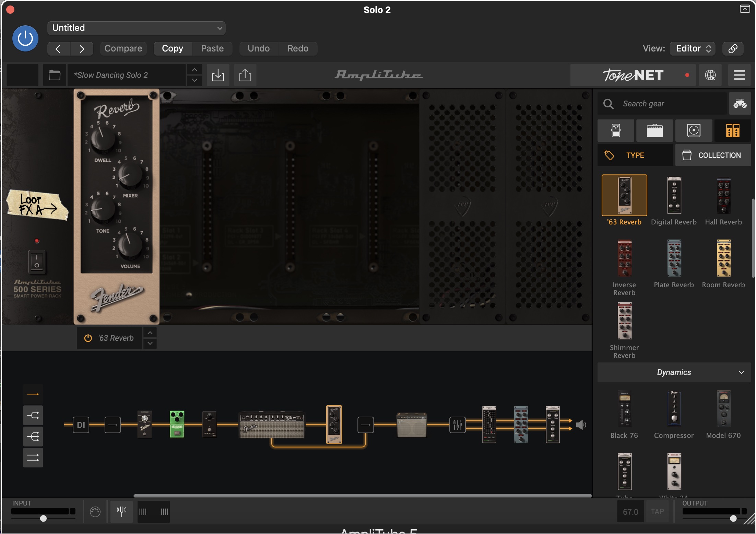The height and width of the screenshot is (534, 756).
Task: Open the mixer block in the chain
Action: (458, 425)
